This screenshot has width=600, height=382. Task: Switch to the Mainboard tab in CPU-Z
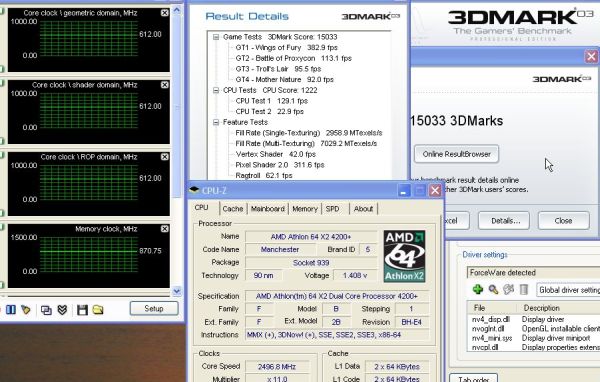point(268,209)
